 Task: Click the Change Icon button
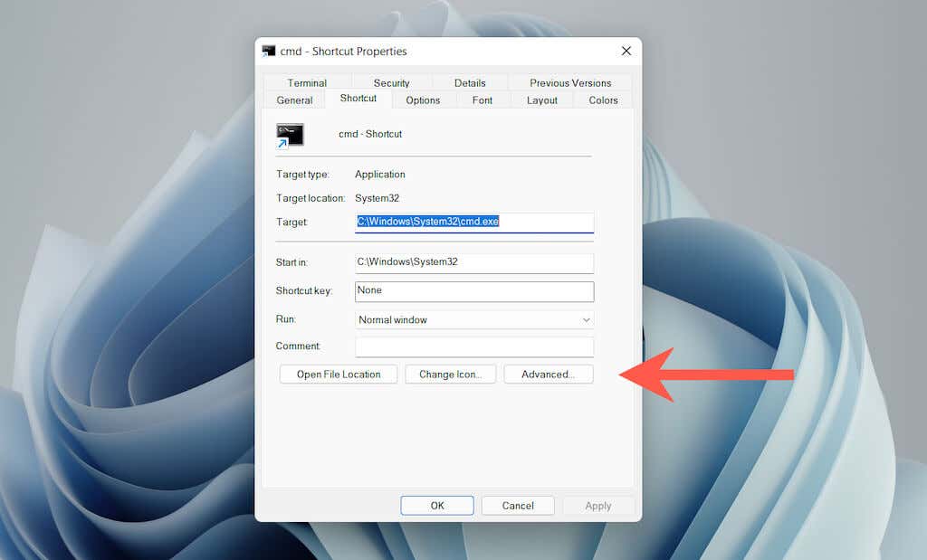(450, 374)
